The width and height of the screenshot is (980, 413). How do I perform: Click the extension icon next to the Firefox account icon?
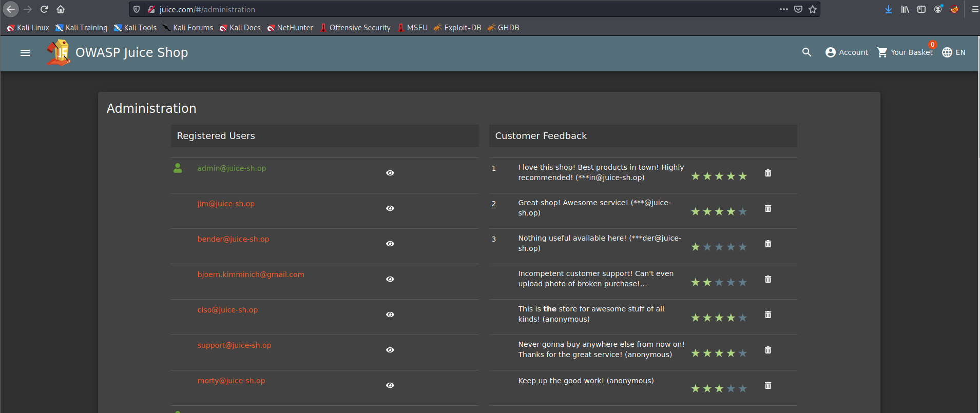pos(954,9)
